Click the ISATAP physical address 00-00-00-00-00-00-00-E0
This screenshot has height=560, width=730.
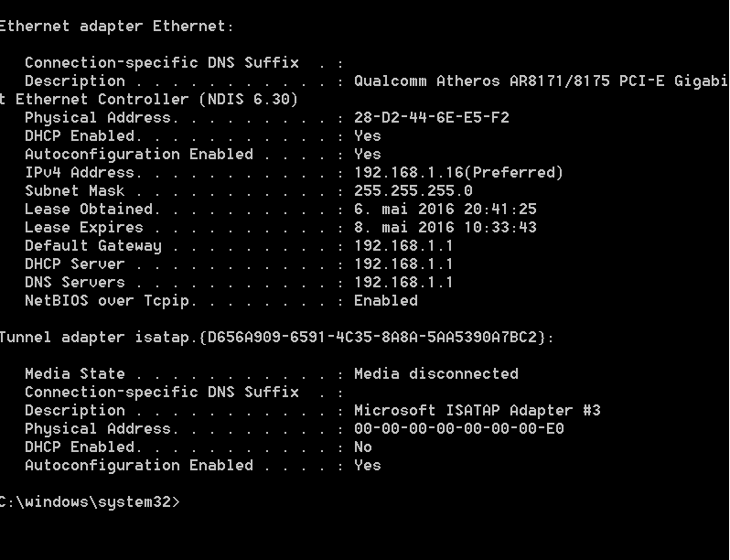pos(459,428)
